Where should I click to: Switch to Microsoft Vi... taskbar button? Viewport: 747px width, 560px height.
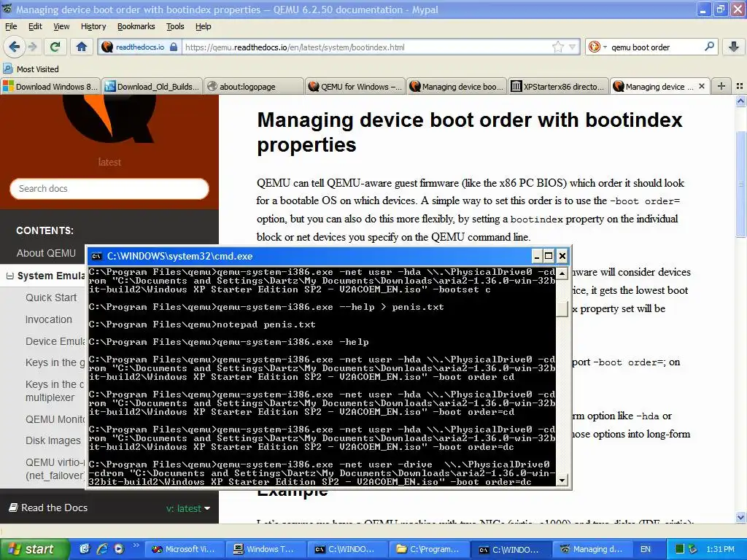(183, 549)
